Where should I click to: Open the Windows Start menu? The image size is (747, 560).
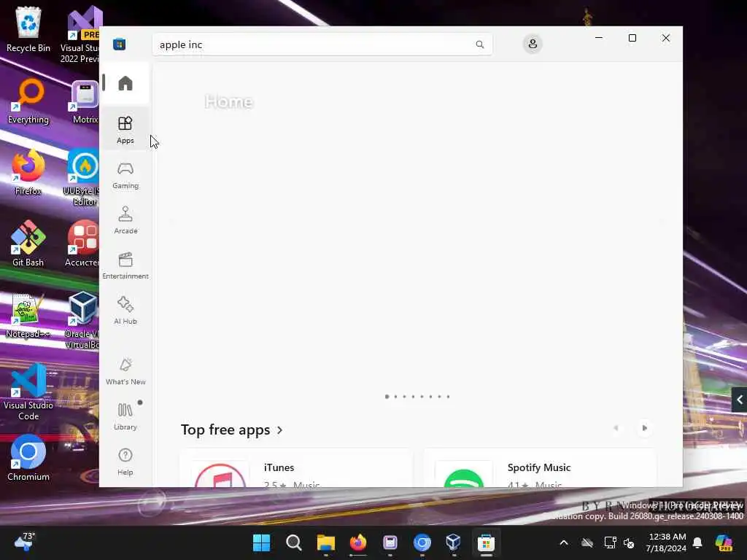coord(261,542)
